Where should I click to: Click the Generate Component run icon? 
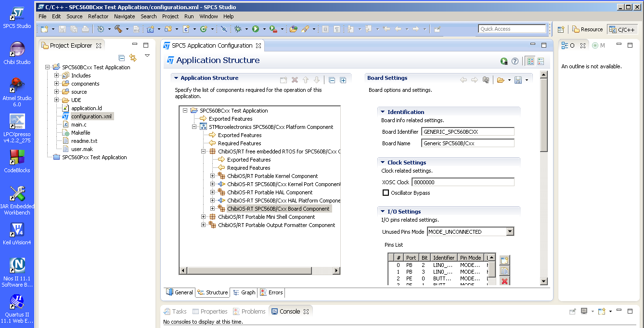tap(504, 61)
